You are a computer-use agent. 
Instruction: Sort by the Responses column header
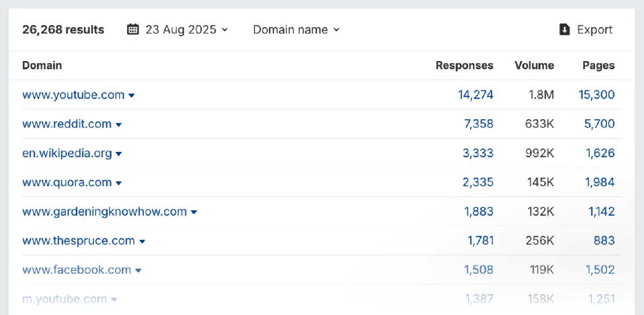[x=464, y=65]
